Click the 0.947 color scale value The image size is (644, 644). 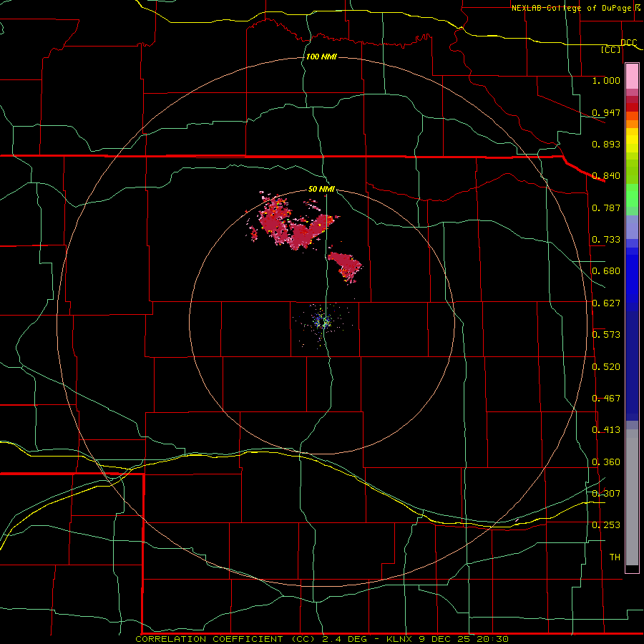606,112
